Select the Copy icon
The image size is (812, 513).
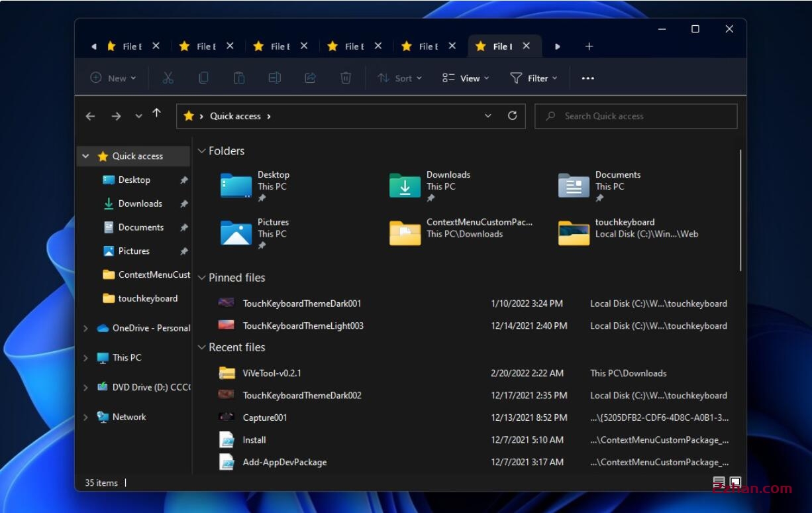point(203,78)
